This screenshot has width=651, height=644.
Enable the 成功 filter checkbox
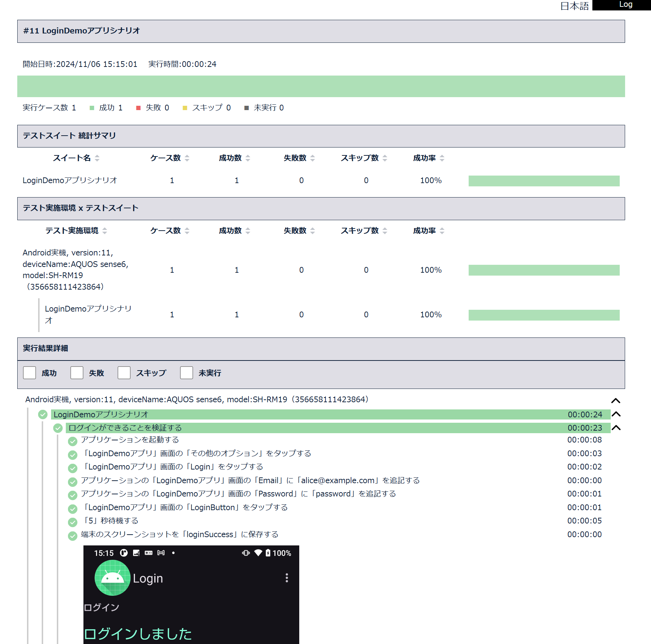tap(29, 373)
